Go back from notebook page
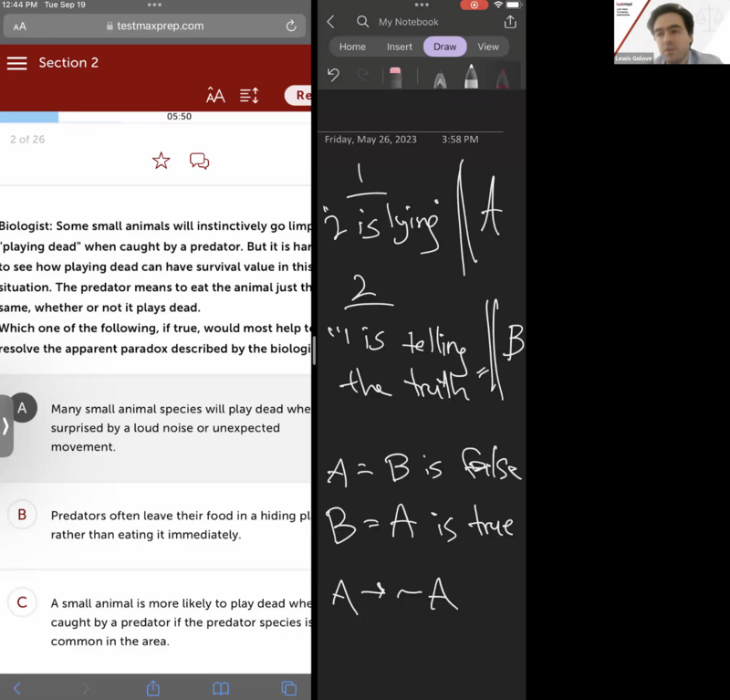The width and height of the screenshot is (730, 700). [331, 22]
